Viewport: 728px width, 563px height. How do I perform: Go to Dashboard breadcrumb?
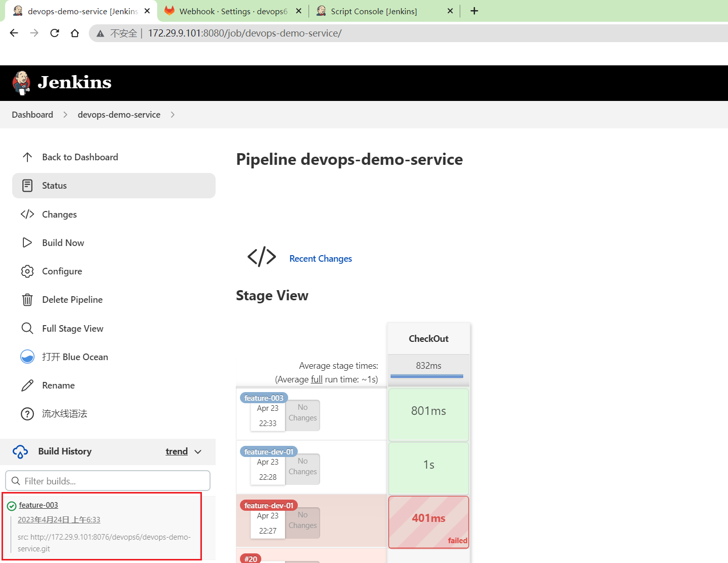(32, 115)
